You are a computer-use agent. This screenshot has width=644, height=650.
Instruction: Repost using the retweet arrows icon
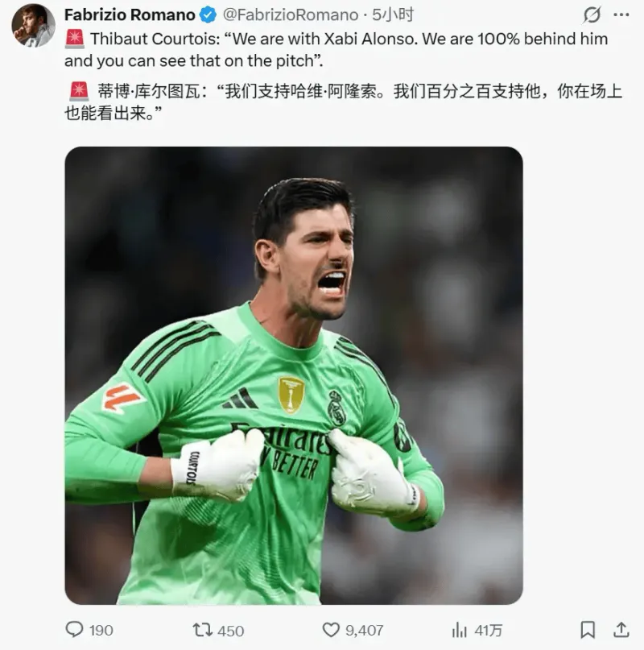pyautogui.click(x=203, y=630)
